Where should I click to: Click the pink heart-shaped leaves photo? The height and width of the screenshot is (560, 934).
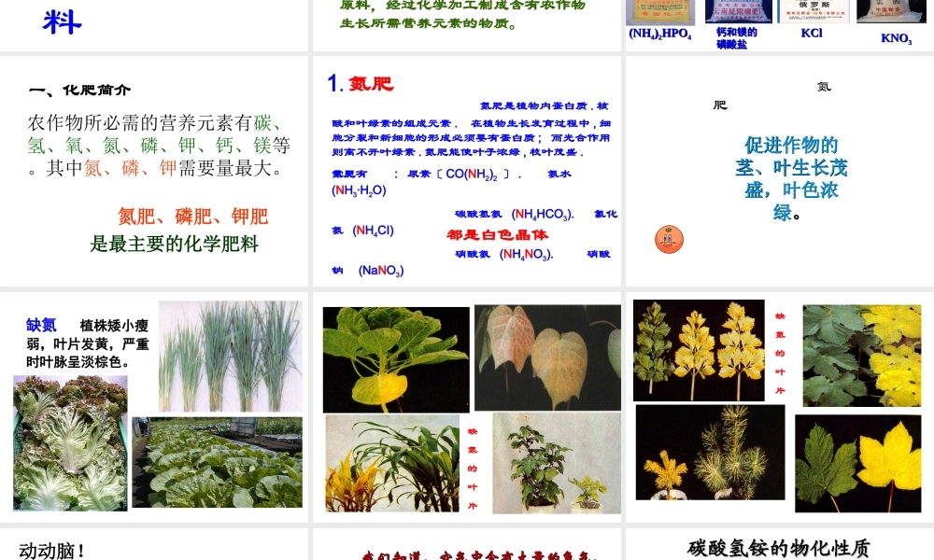(x=547, y=357)
